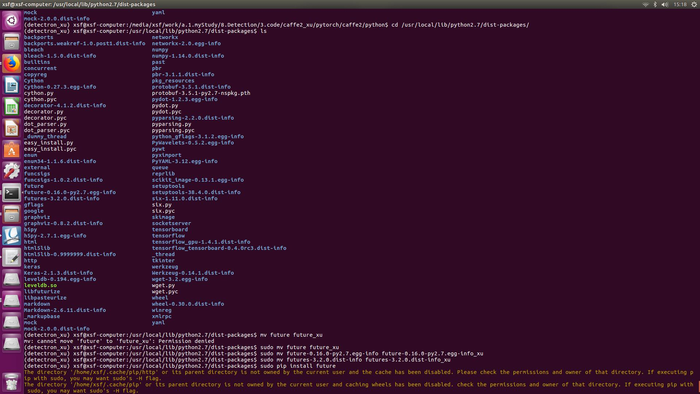Click 'setuptools-38.4.0.dist-info' entry
This screenshot has width=700, height=394.
click(x=196, y=192)
